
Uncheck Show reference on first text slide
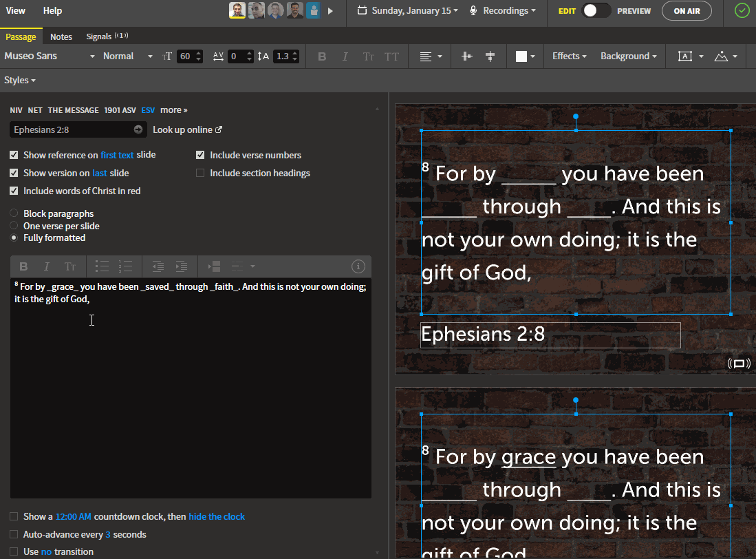tap(14, 155)
